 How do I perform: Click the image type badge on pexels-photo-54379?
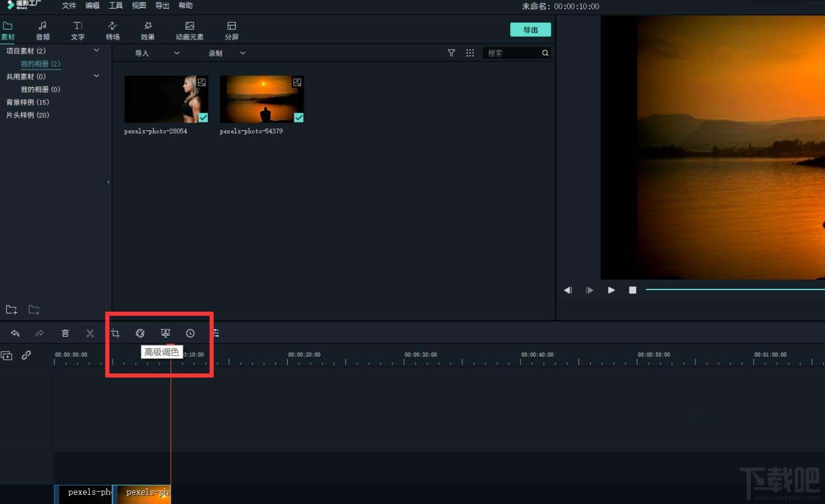(298, 82)
